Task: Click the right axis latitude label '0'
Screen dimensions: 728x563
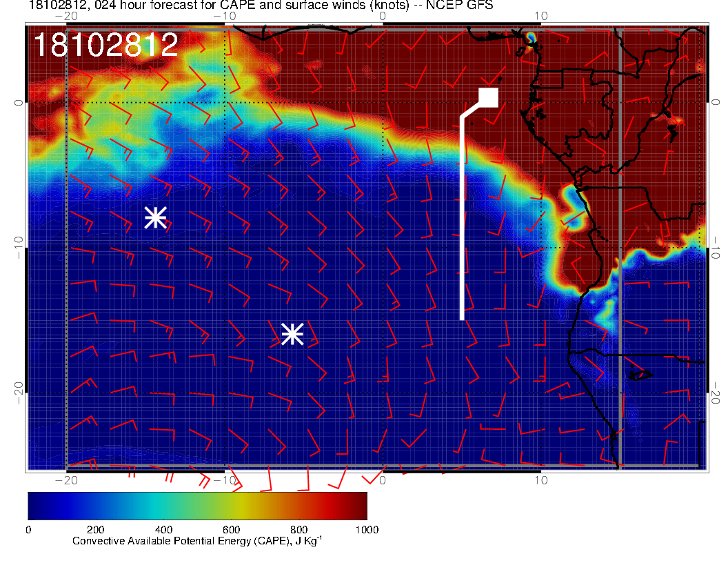Action: [716, 102]
